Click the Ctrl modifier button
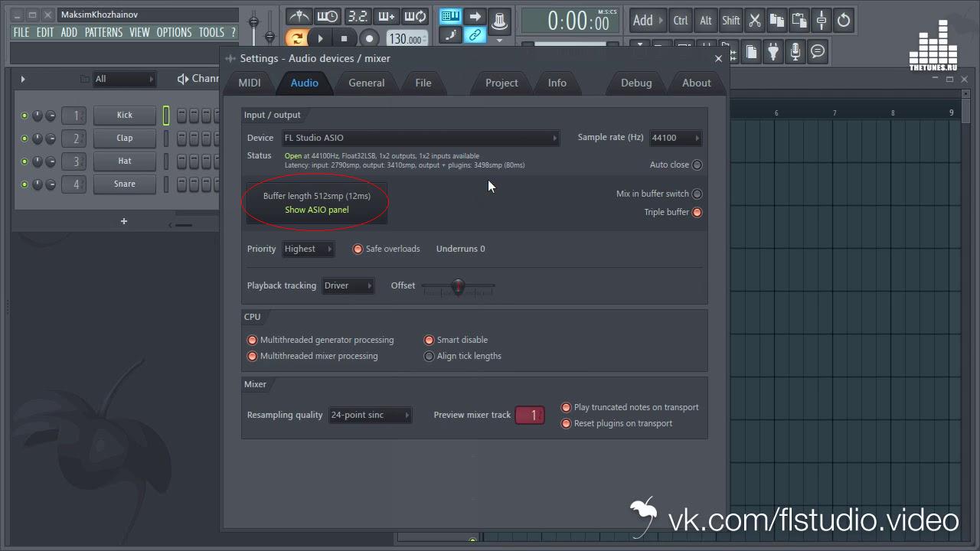Image resolution: width=980 pixels, height=551 pixels. [x=680, y=21]
